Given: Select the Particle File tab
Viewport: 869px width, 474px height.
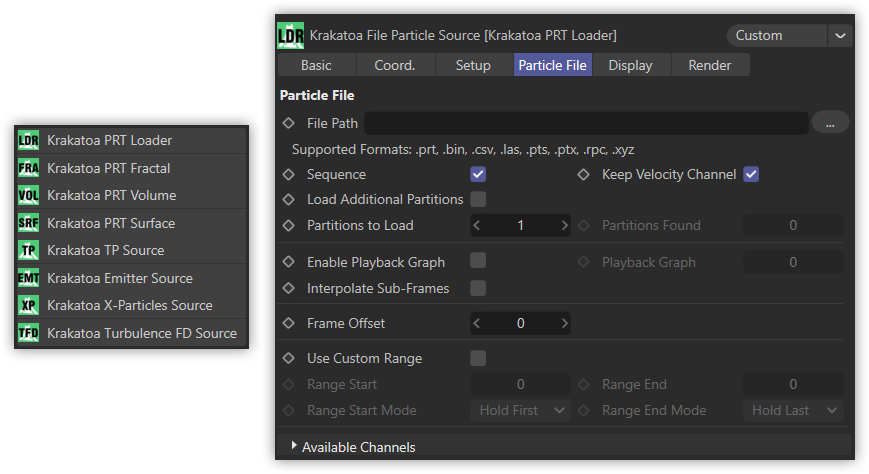Looking at the screenshot, I should pos(553,65).
